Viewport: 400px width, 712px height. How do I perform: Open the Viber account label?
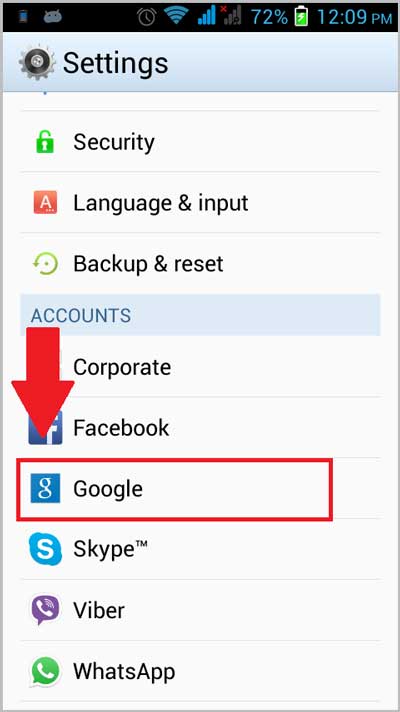(x=99, y=610)
